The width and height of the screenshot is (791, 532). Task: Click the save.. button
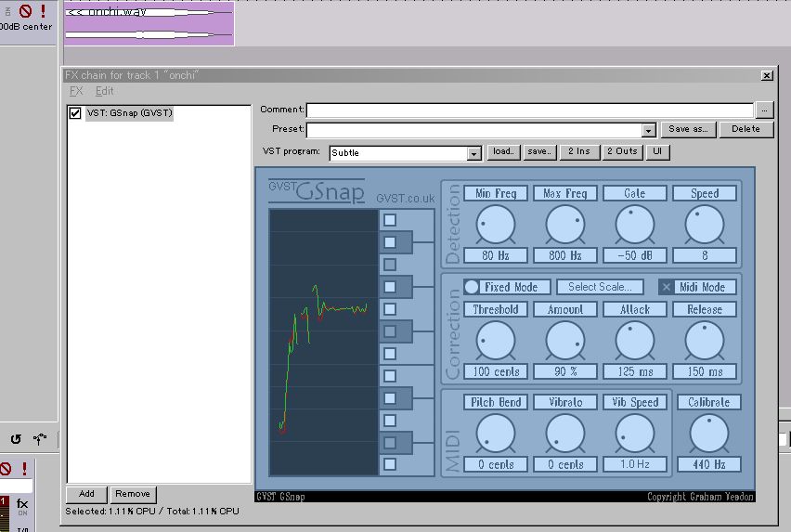pyautogui.click(x=539, y=151)
